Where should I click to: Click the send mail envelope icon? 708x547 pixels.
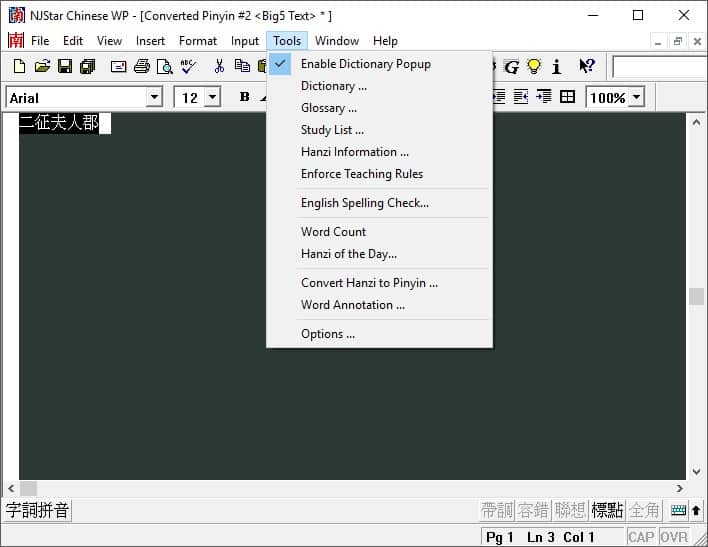(118, 67)
